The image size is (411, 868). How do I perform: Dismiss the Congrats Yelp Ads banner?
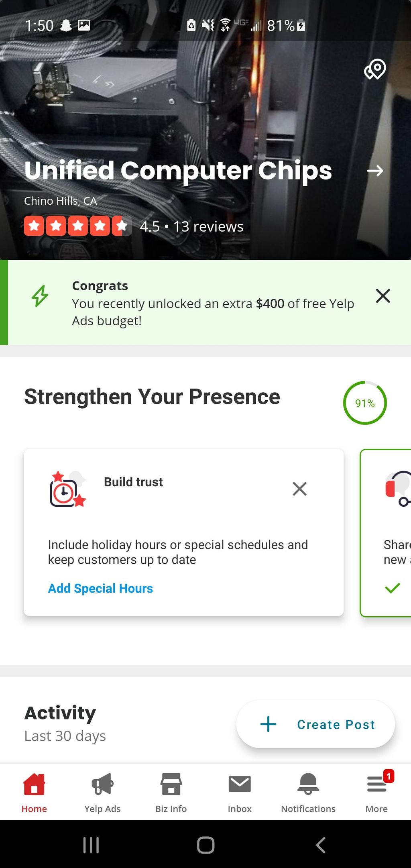[x=383, y=296]
